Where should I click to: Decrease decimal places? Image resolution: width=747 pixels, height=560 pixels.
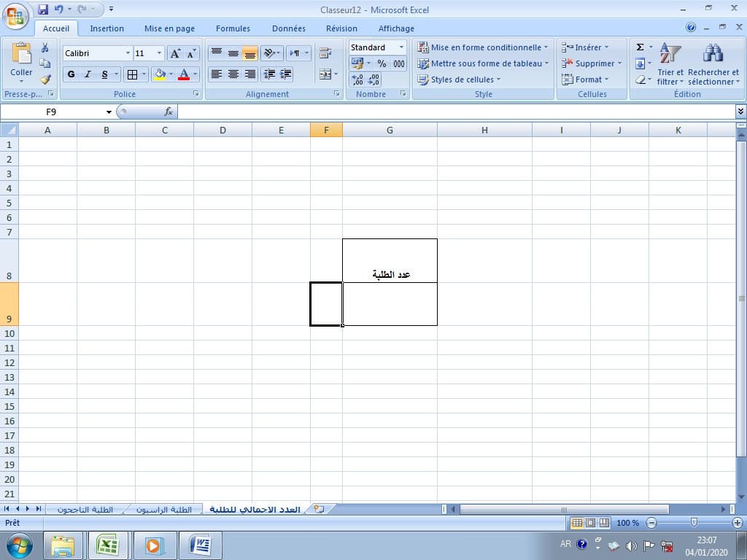(x=373, y=79)
